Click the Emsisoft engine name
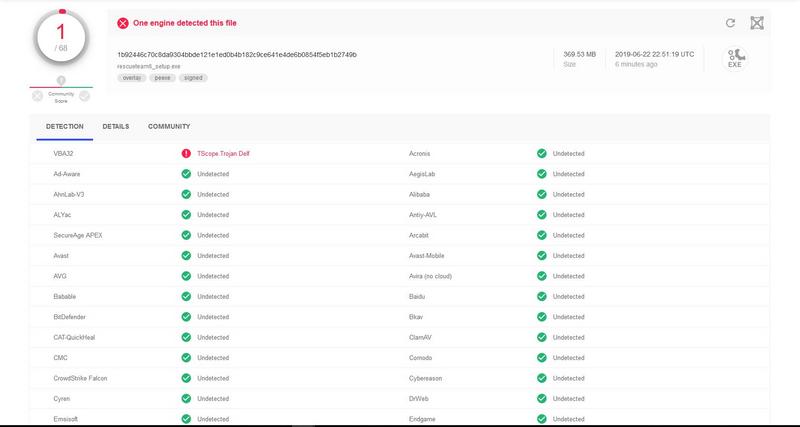Screen dimensions: 800x427 pyautogui.click(x=66, y=419)
